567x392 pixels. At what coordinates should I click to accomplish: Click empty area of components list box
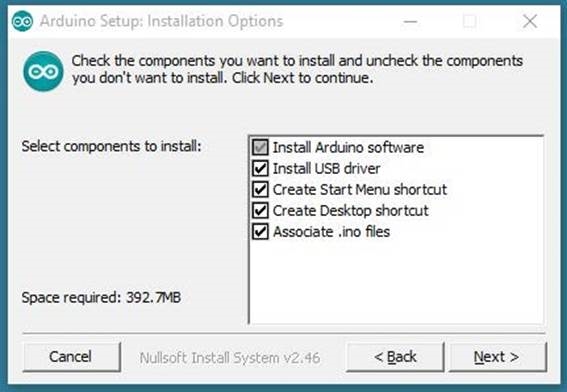pos(396,282)
